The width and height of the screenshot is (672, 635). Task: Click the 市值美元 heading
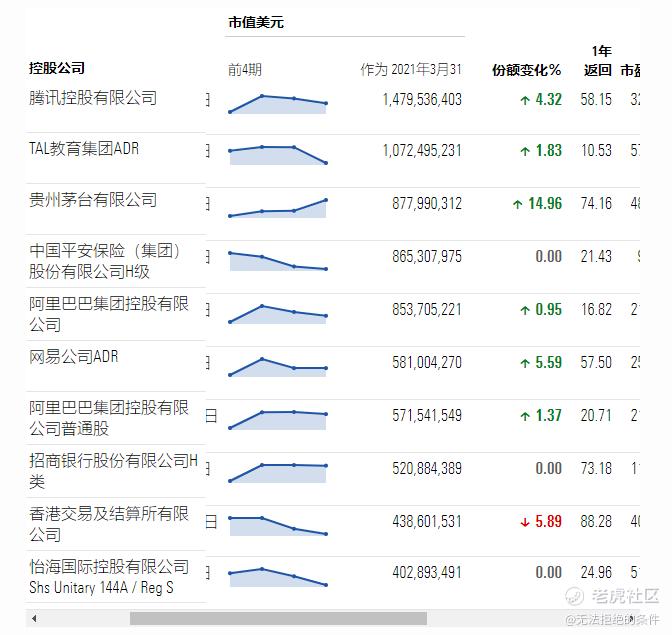click(256, 22)
